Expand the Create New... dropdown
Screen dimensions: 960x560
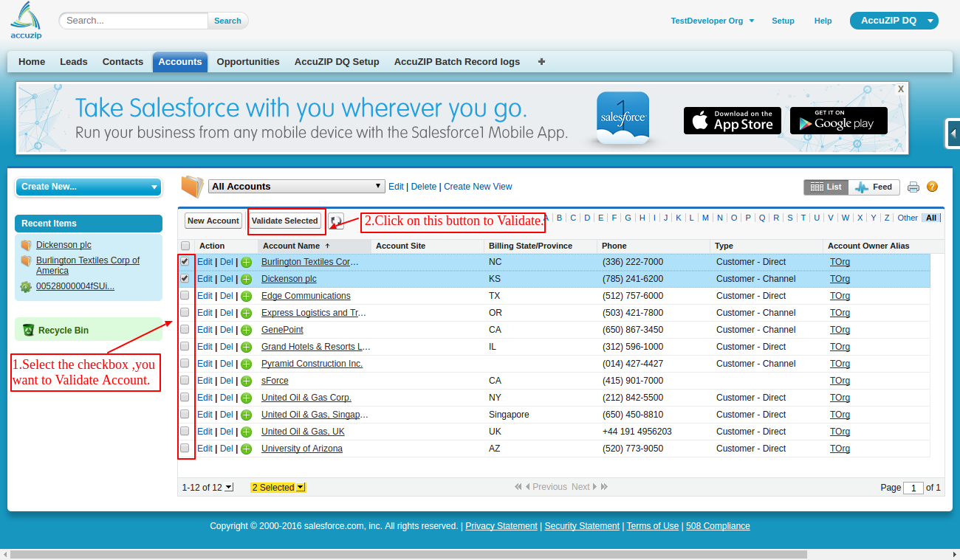click(x=89, y=187)
